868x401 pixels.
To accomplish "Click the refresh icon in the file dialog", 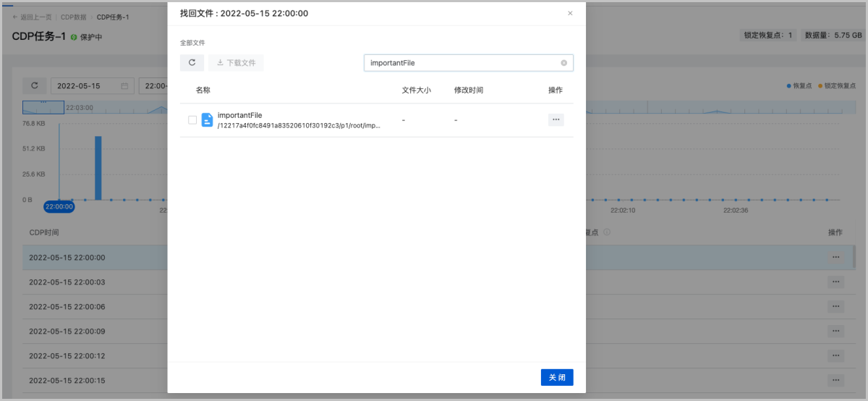I will 192,63.
